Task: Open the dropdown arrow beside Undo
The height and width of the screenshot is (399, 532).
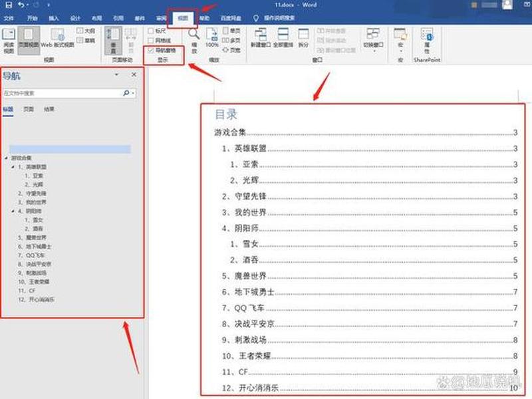Action: click(27, 5)
